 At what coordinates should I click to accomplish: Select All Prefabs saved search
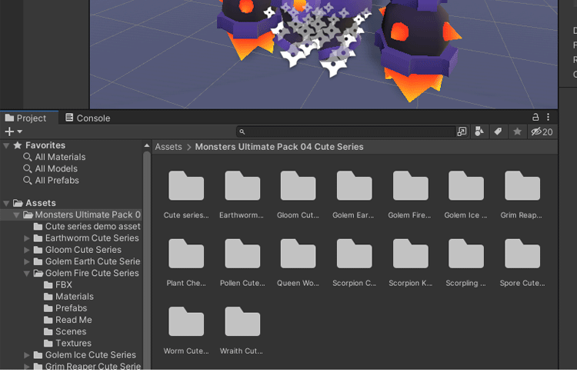pos(57,181)
